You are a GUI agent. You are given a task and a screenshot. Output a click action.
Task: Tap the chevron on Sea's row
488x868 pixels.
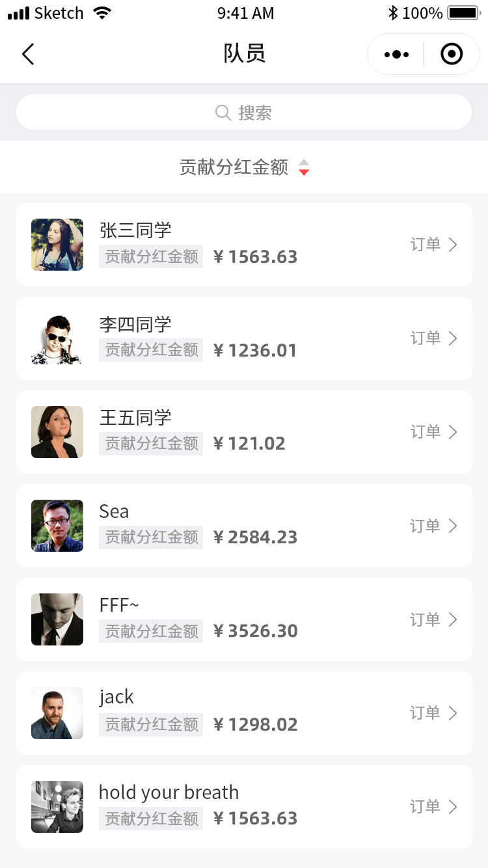(453, 526)
